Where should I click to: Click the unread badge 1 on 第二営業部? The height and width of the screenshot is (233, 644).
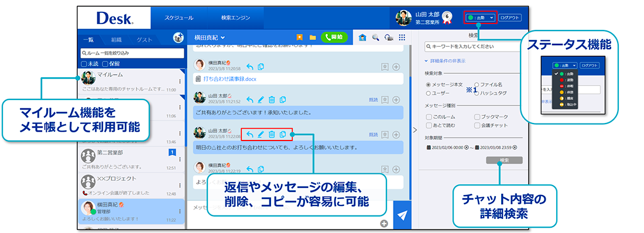click(x=173, y=152)
